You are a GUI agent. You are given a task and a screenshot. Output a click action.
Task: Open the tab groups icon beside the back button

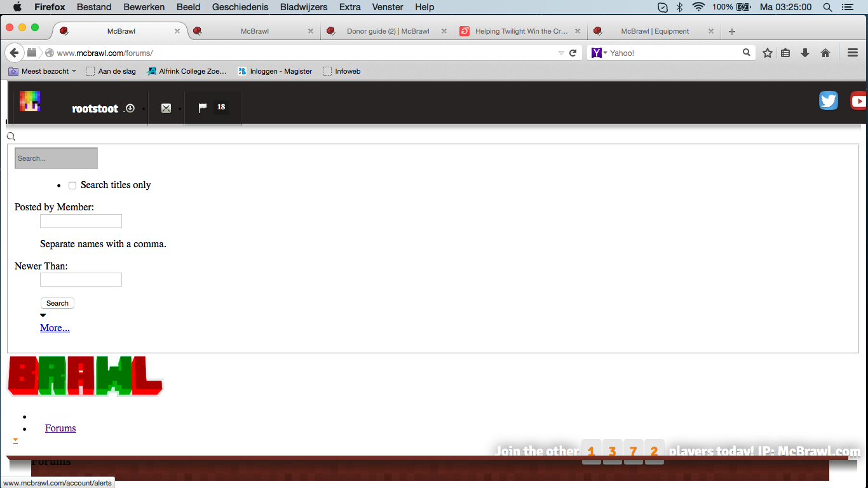coord(32,52)
